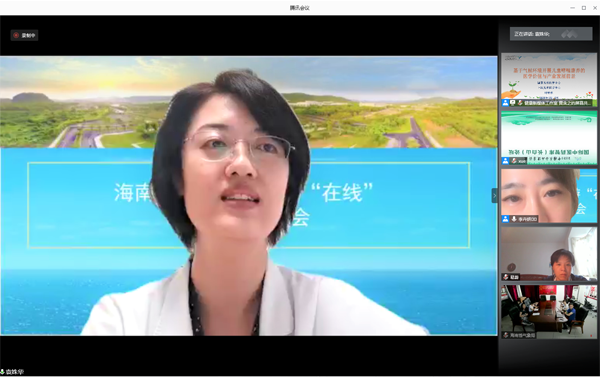This screenshot has height=377, width=600.
Task: Close the Tencent Meeting window
Action: pos(595,8)
